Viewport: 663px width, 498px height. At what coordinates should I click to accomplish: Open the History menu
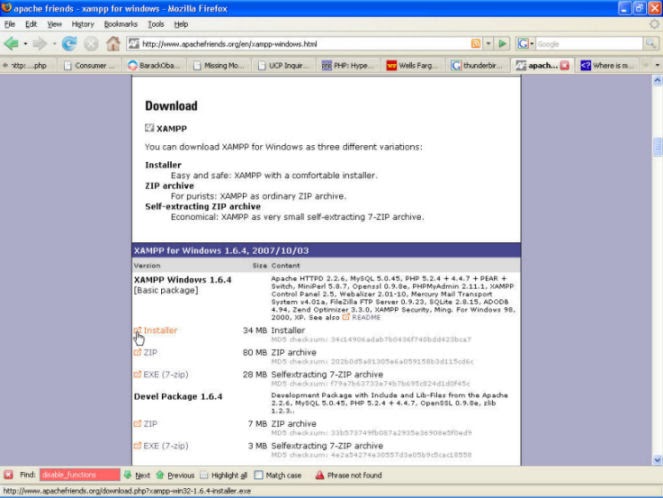pos(83,24)
